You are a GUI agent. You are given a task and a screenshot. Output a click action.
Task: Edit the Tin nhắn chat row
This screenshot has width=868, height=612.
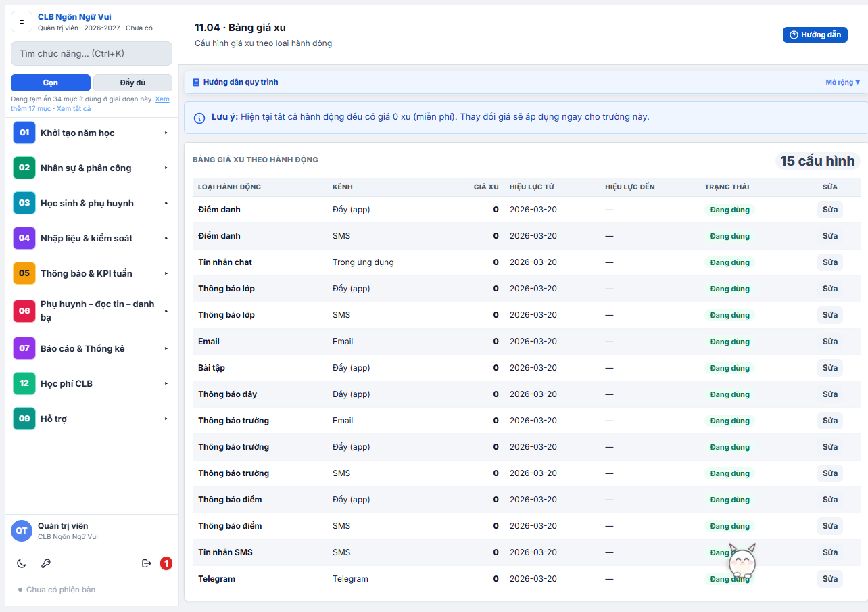pyautogui.click(x=829, y=262)
